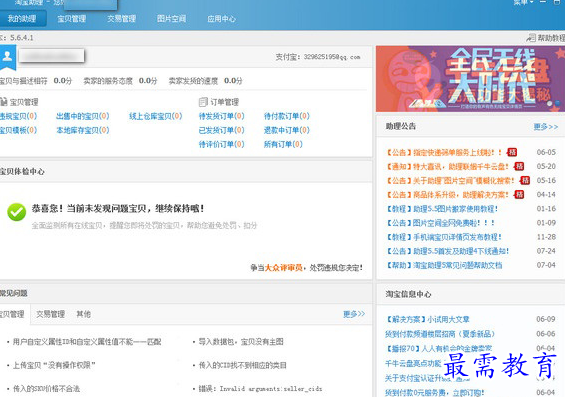Click the 宝贝体验中心 heading
The height and width of the screenshot is (397, 565).
(22, 171)
